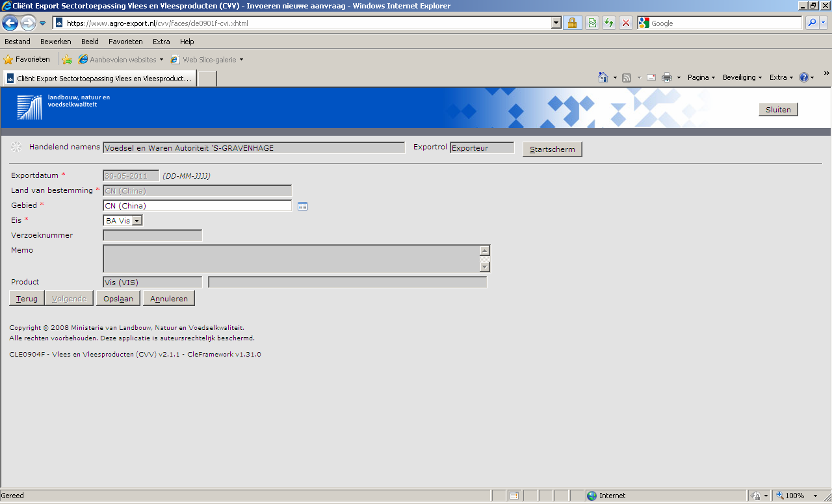Open the Eis dropdown
The height and width of the screenshot is (504, 832).
(x=123, y=221)
